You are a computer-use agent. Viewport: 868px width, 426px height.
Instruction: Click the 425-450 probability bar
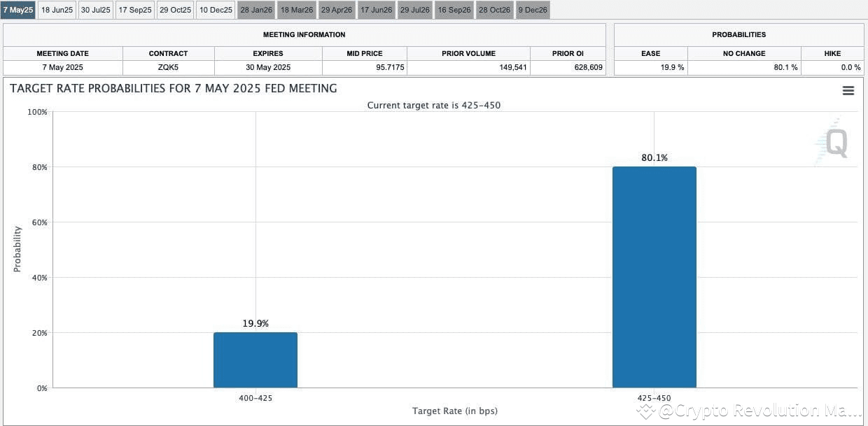(654, 276)
